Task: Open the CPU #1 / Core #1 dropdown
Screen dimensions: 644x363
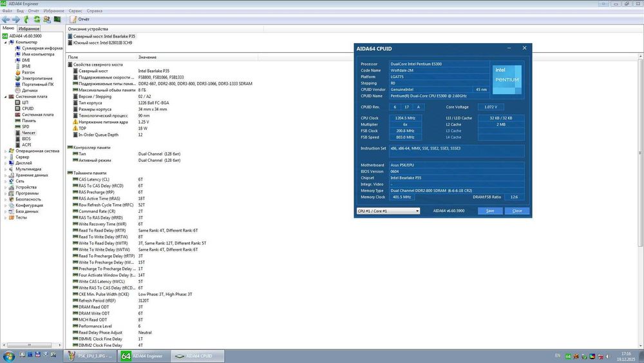Action: (388, 211)
